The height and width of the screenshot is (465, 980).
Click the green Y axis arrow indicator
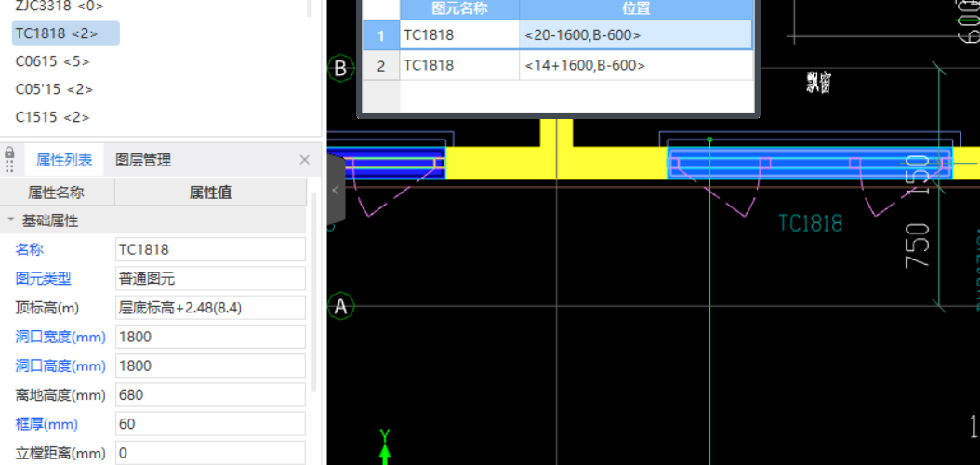(x=385, y=445)
